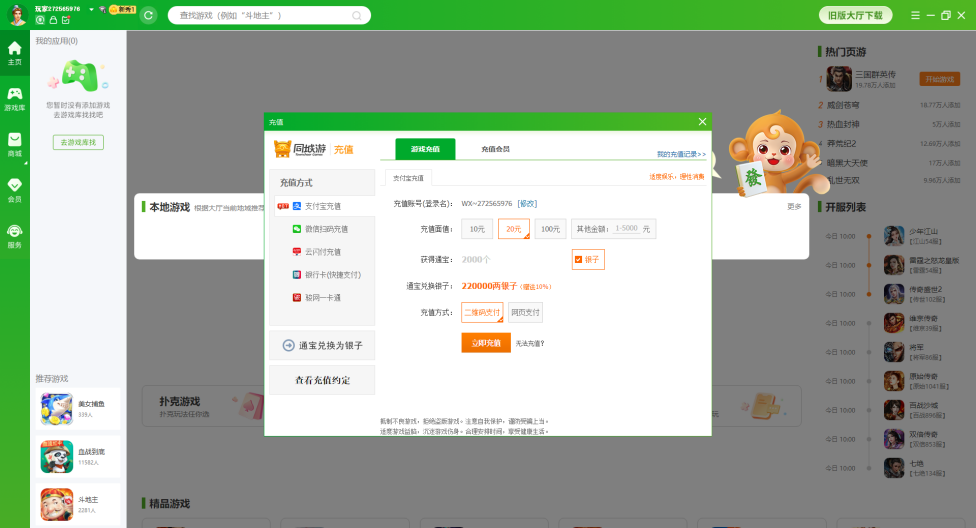This screenshot has width=976, height=528.
Task: Expand the account dropdown arrow beside the player name
Action: tap(91, 9)
